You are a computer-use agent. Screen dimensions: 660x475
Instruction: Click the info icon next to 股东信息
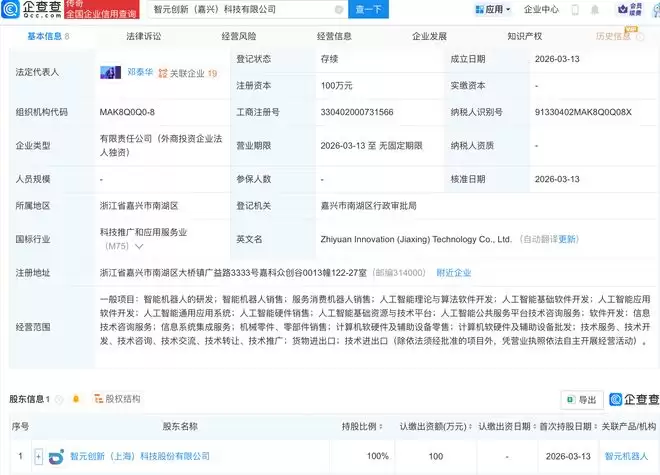pyautogui.click(x=60, y=400)
